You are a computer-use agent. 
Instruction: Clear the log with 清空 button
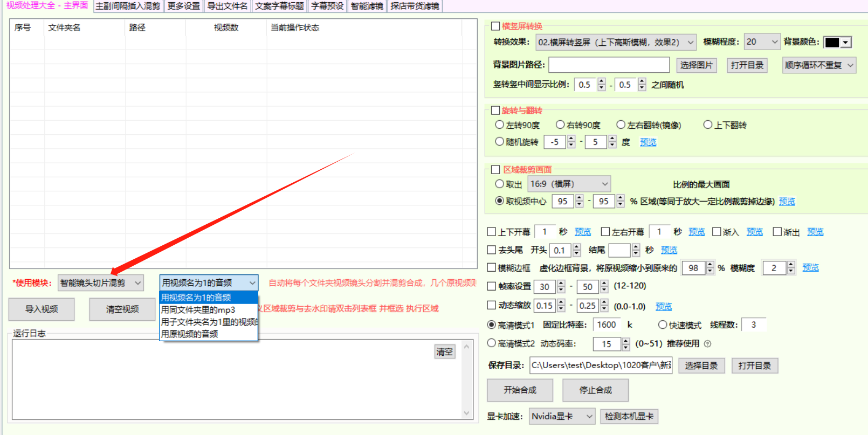coord(445,351)
